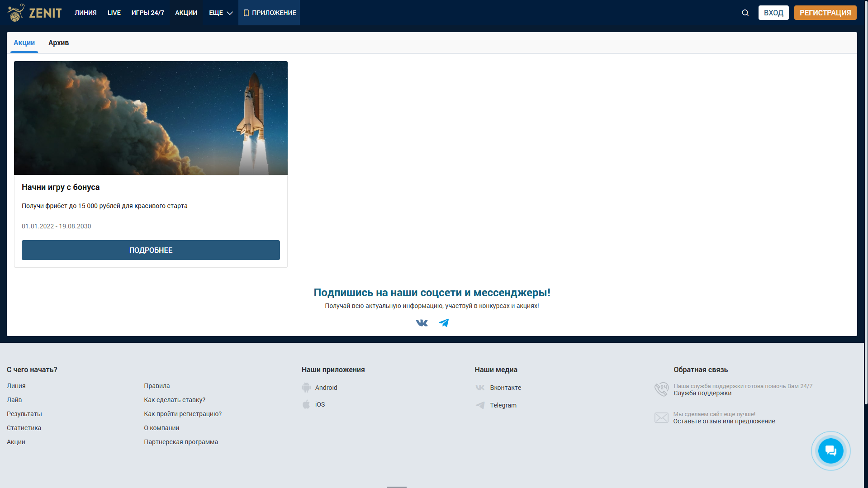Open the ПРИЛОЖЕНИЕ header item
This screenshot has height=488, width=868.
point(269,13)
